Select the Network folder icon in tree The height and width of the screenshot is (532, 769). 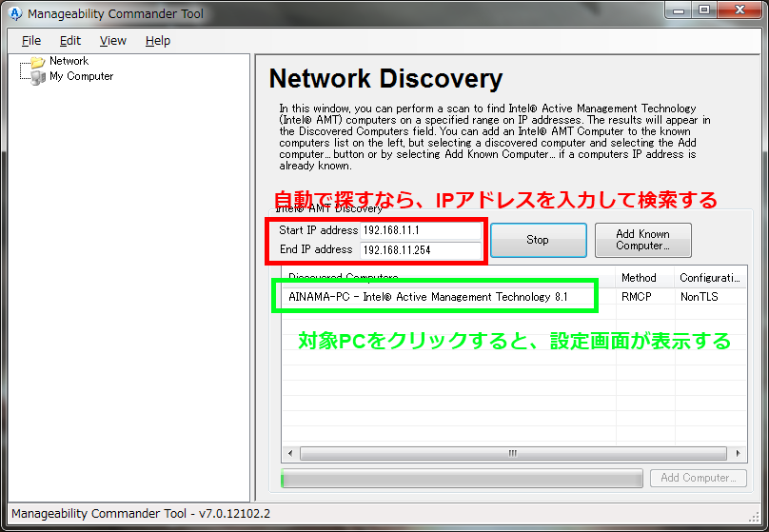pos(38,62)
